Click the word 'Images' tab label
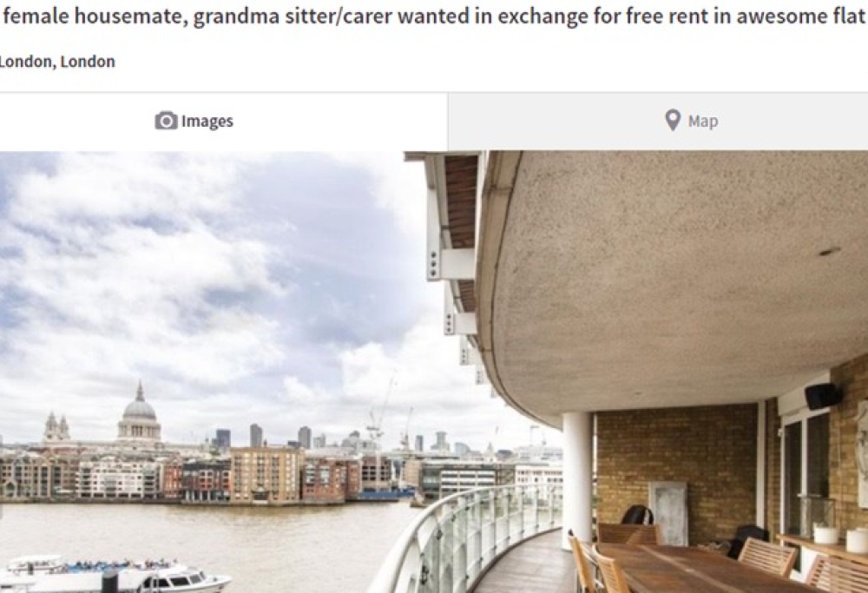Image resolution: width=868 pixels, height=593 pixels. click(207, 121)
